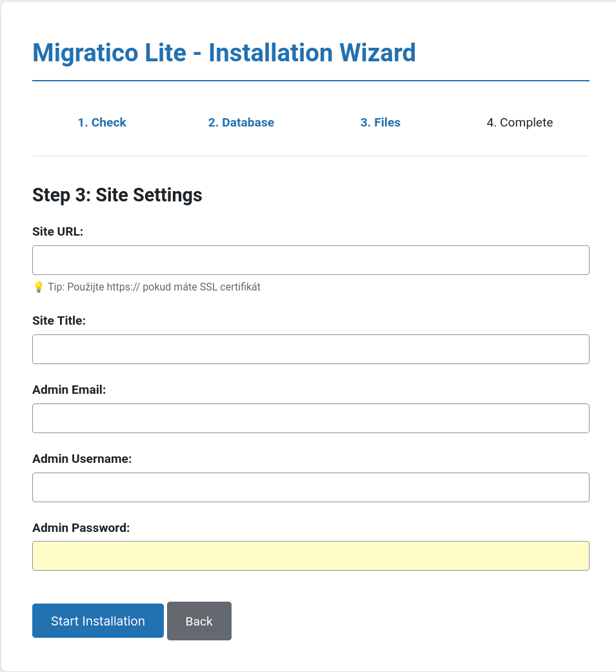This screenshot has height=672, width=616.
Task: Click the "Step 3: Site Settings" heading
Action: pos(117,195)
